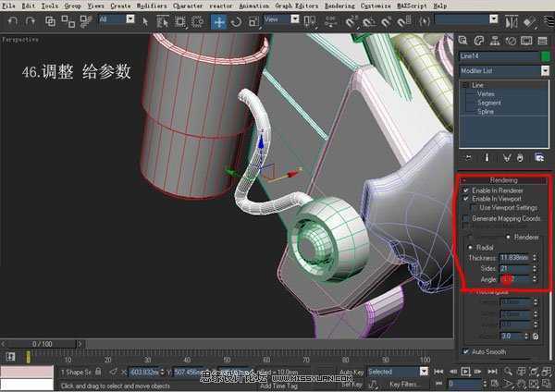555x392 pixels.
Task: Open the Modify command panel tab
Action: pyautogui.click(x=479, y=41)
